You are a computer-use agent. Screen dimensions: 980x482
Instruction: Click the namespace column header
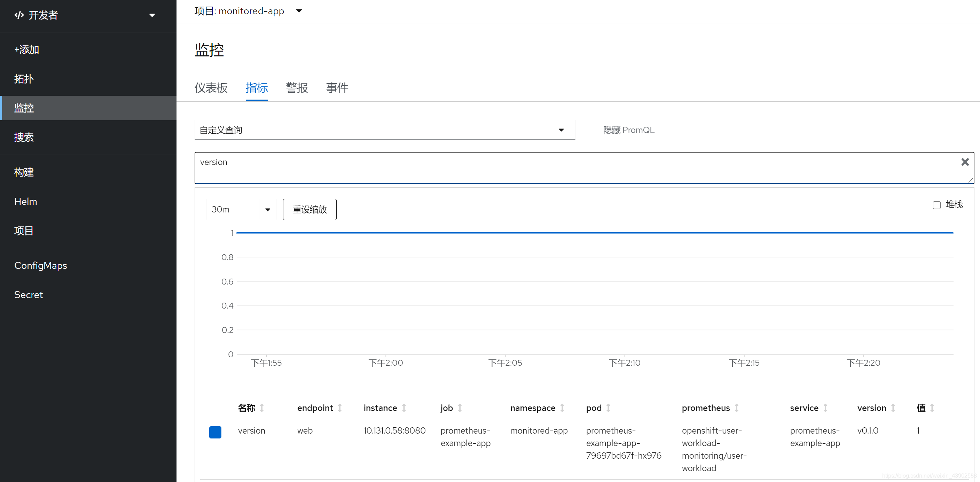pos(533,408)
